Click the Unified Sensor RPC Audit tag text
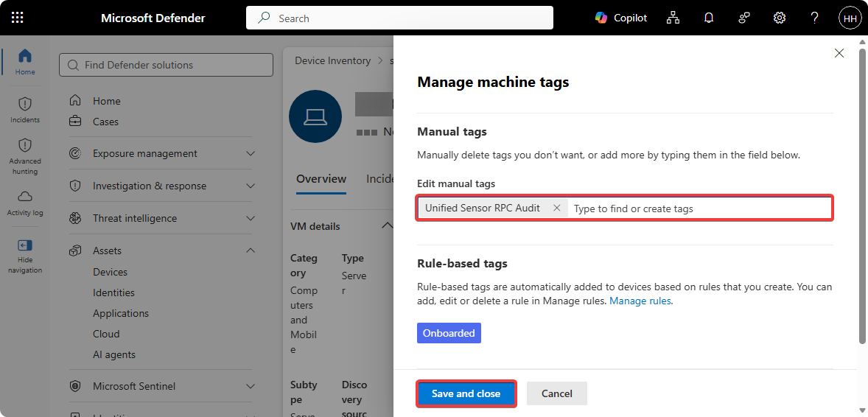 click(x=482, y=208)
